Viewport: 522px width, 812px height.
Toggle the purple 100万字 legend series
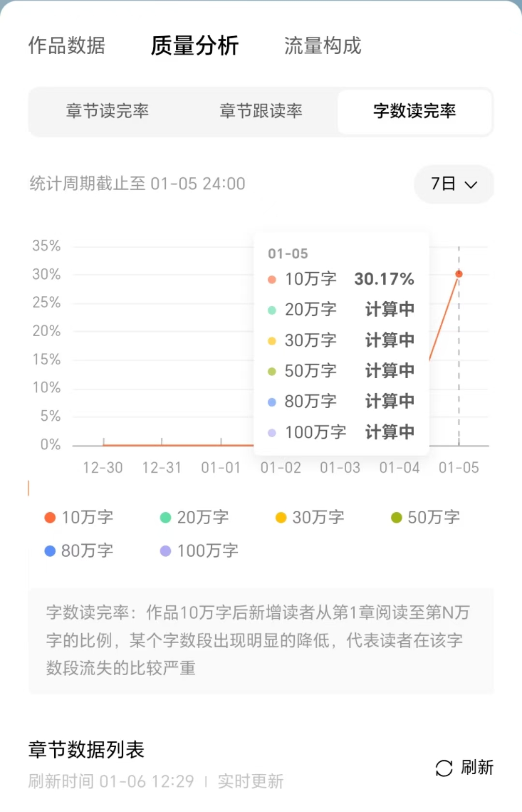[x=199, y=551]
